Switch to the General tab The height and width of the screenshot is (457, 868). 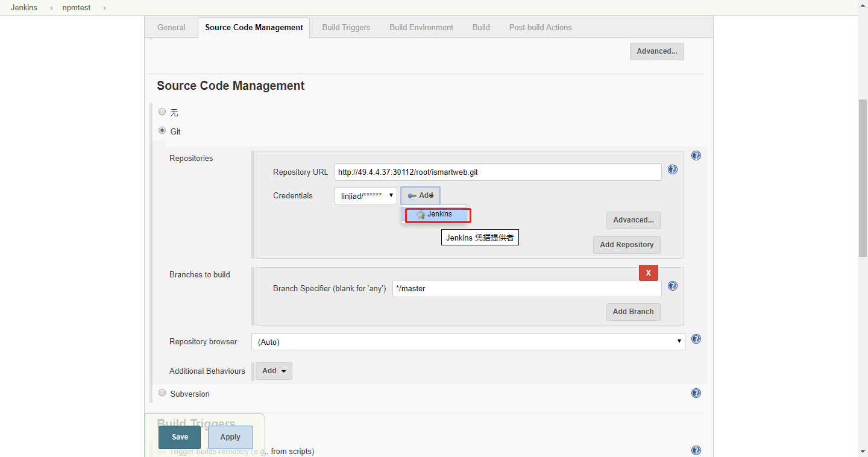tap(171, 27)
